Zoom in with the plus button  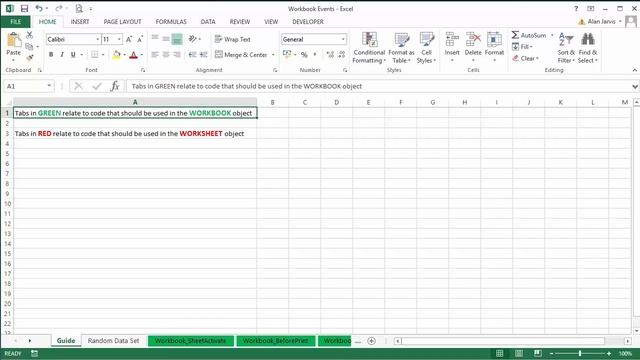(609, 353)
